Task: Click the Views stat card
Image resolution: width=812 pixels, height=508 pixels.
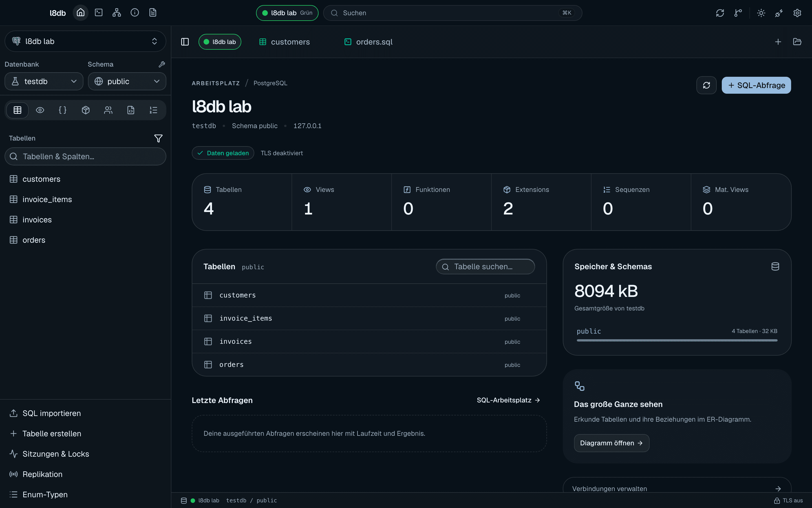Action: click(342, 202)
